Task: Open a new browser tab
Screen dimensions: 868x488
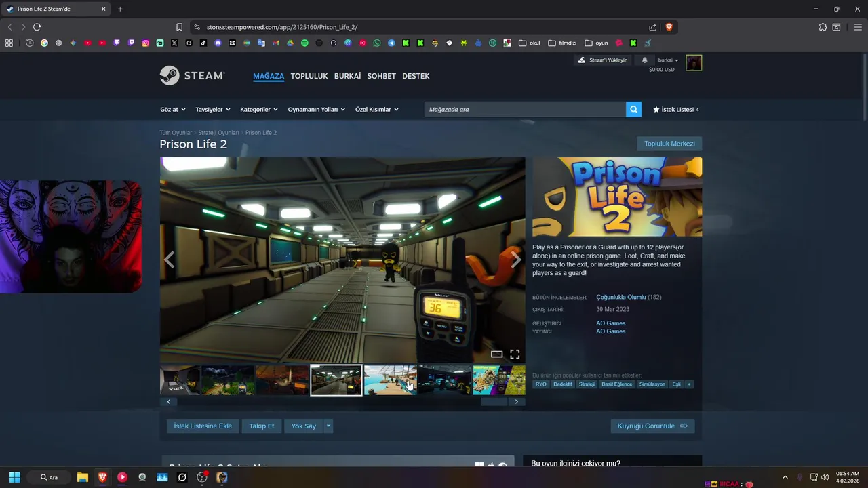Action: [120, 9]
